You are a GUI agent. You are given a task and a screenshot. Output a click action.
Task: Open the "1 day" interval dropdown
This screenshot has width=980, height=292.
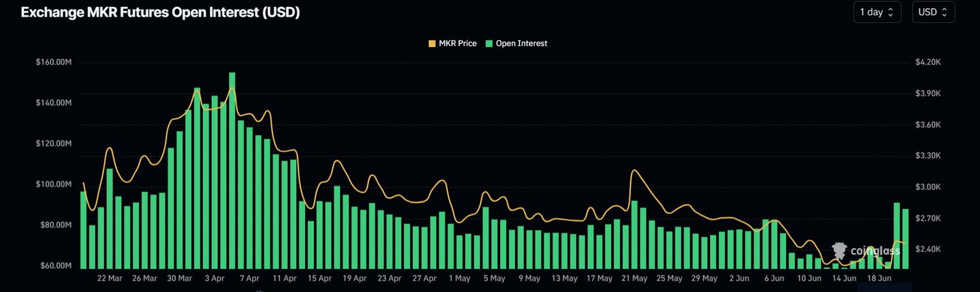877,12
